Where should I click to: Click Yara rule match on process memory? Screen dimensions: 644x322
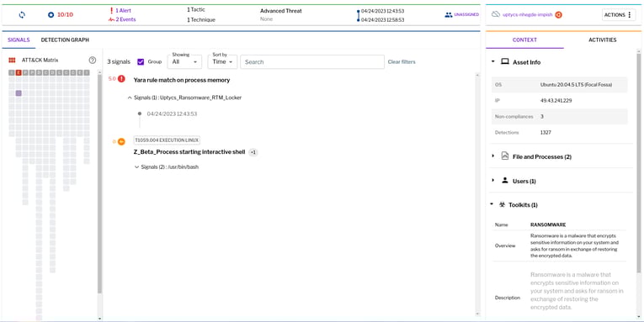[x=182, y=80]
